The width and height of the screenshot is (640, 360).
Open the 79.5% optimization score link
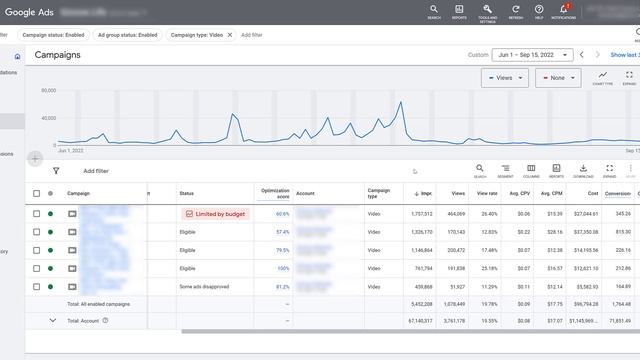click(282, 250)
